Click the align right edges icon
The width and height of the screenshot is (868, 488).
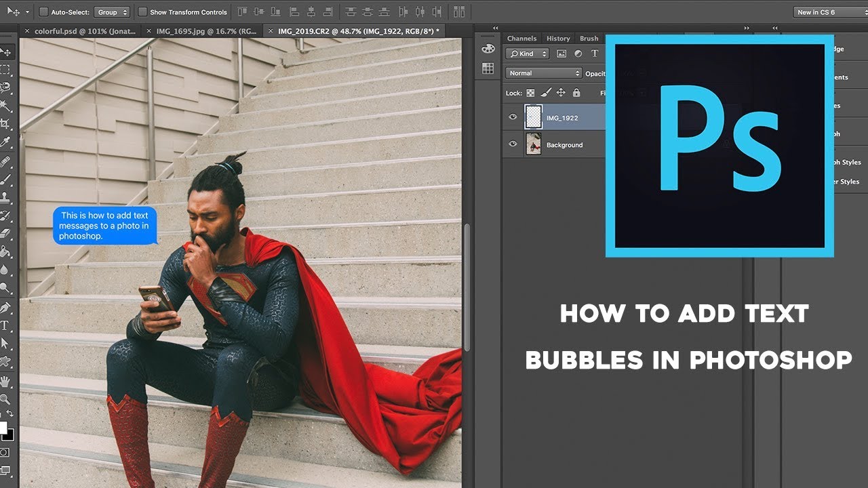(x=328, y=12)
